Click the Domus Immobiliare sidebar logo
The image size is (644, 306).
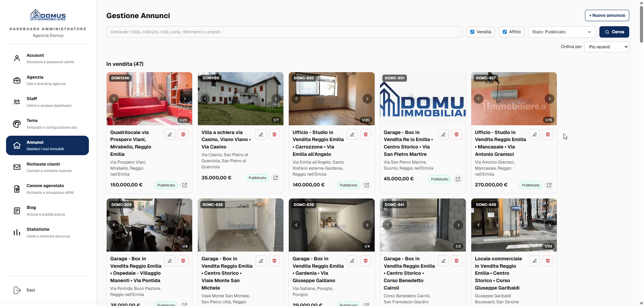pyautogui.click(x=48, y=15)
